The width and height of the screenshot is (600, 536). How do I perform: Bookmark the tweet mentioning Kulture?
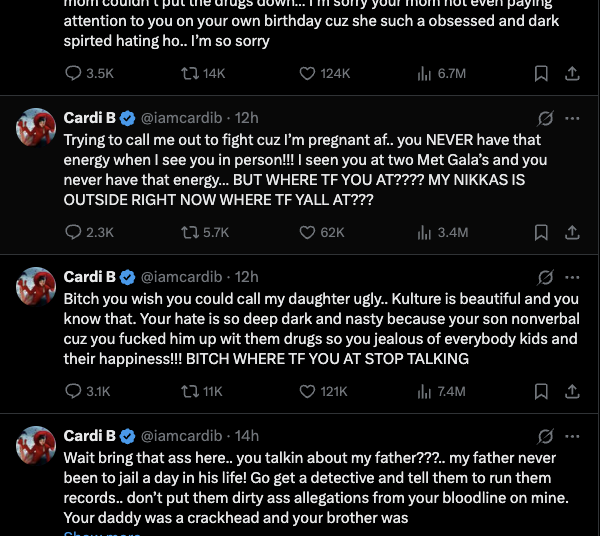(541, 392)
